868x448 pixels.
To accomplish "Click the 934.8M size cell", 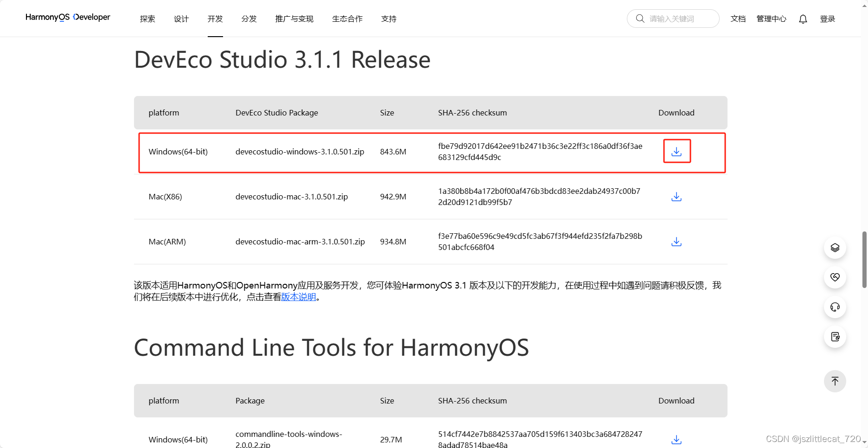I will [x=393, y=242].
